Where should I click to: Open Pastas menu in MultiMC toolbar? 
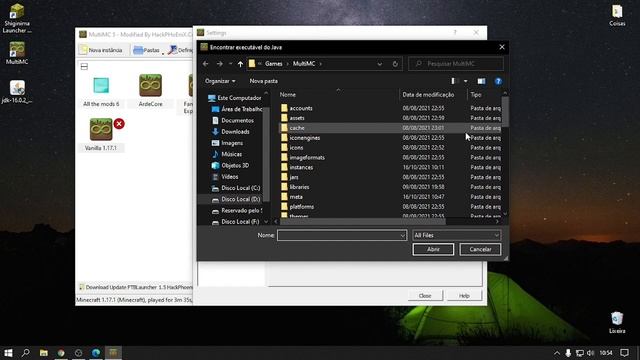tap(147, 50)
